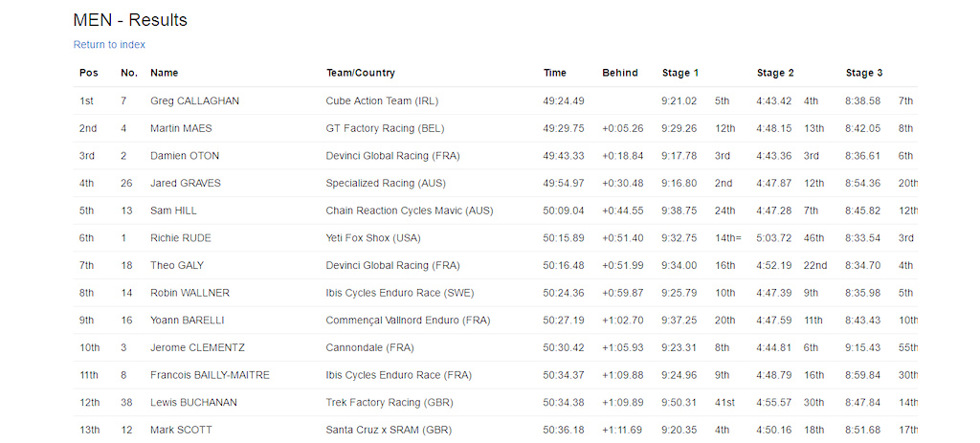Select the Cannondale (FRA) cell
Image resolution: width=980 pixels, height=443 pixels.
pyautogui.click(x=370, y=348)
